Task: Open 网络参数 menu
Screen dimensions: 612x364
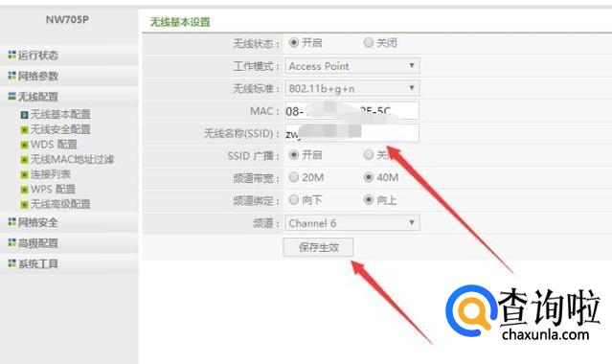Action: pos(38,76)
